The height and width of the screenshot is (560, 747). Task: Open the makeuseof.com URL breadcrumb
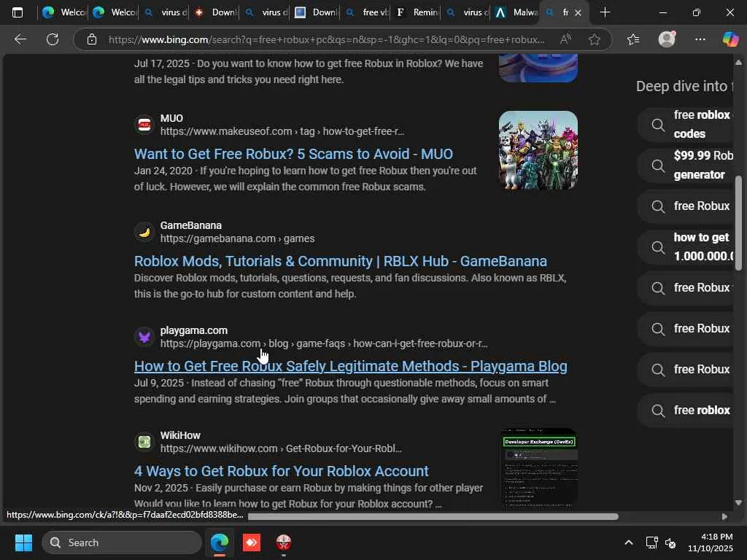(282, 131)
